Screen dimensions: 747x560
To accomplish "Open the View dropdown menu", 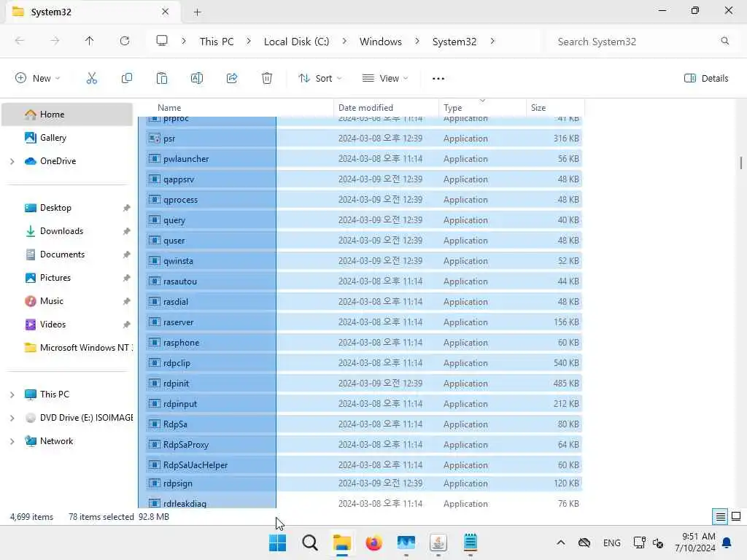I will point(385,79).
